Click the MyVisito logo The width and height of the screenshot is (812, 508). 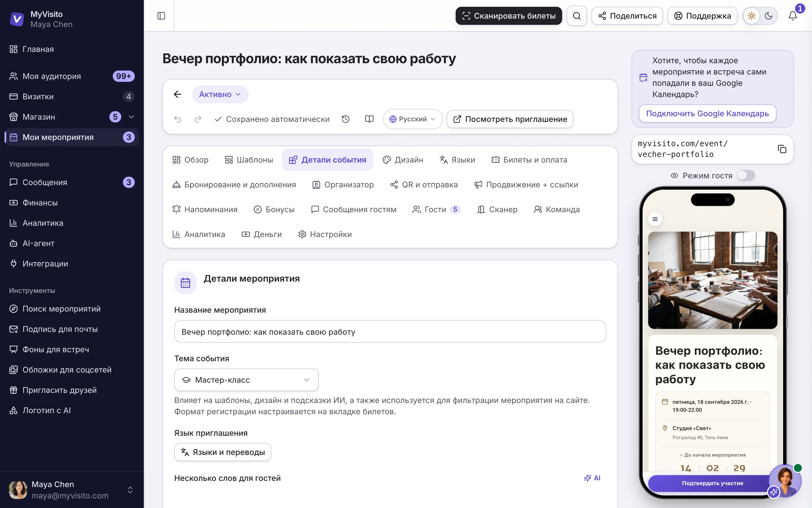(17, 19)
